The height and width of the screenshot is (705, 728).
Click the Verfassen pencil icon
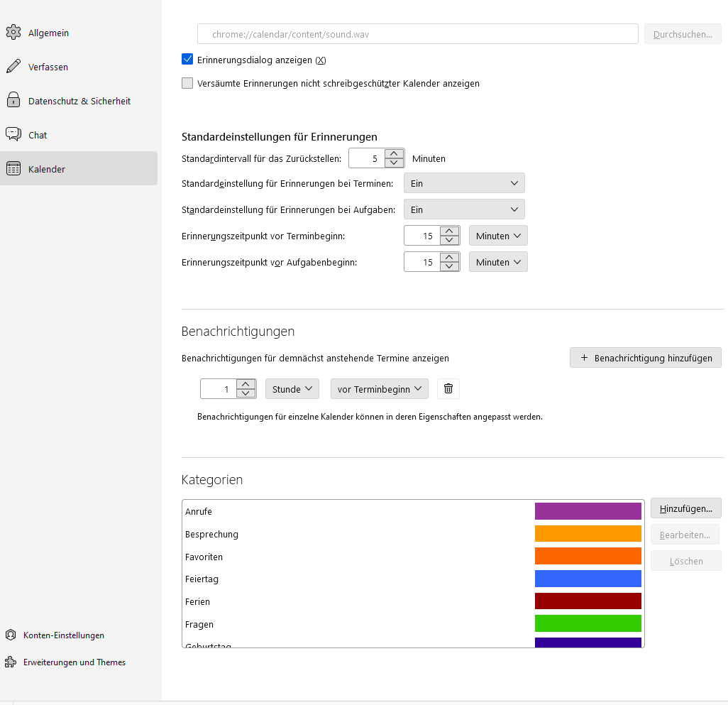point(13,67)
